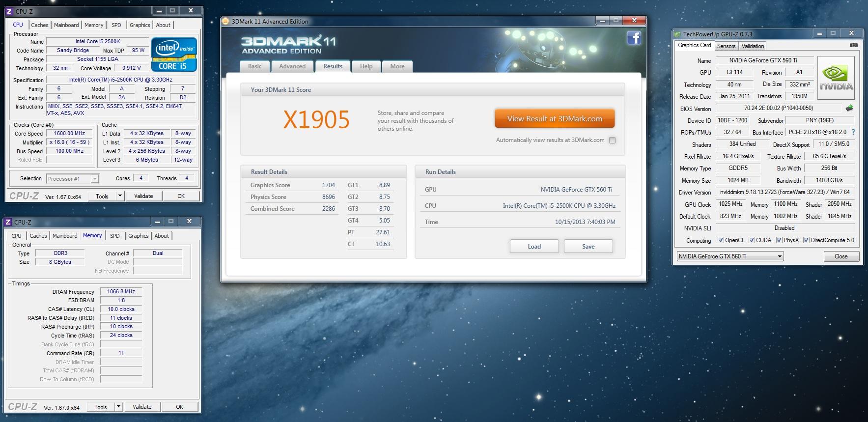868x422 pixels.
Task: Click the bottom CPU-Z window title icon
Action: [x=8, y=222]
